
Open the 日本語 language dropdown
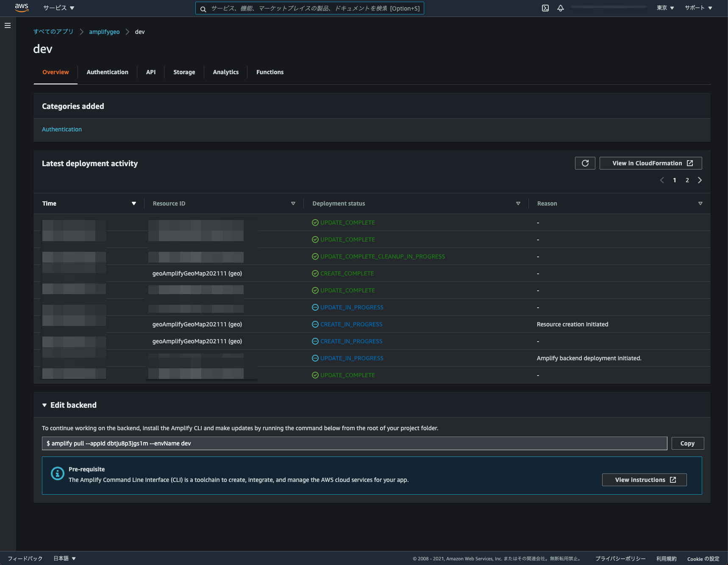coord(64,559)
